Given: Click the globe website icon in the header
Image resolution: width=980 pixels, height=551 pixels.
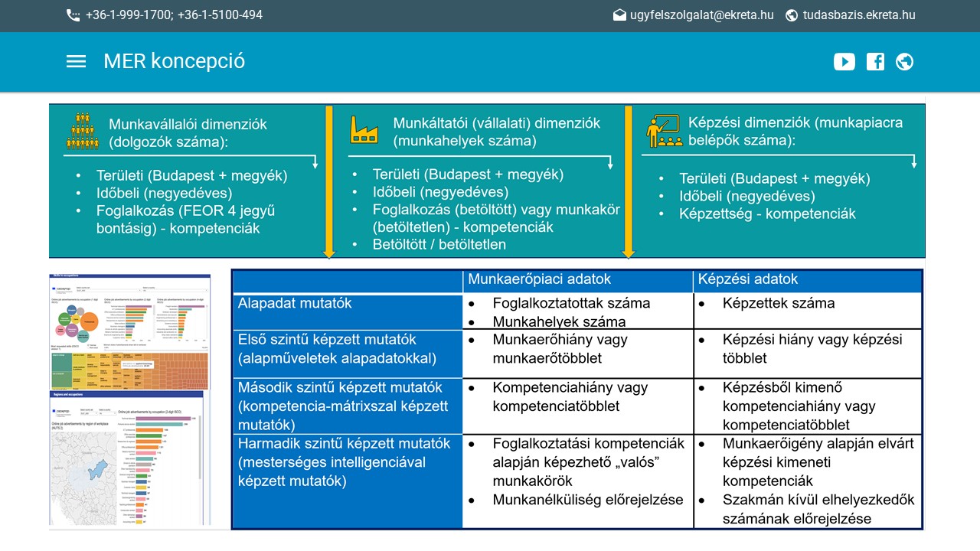Looking at the screenshot, I should tap(904, 62).
